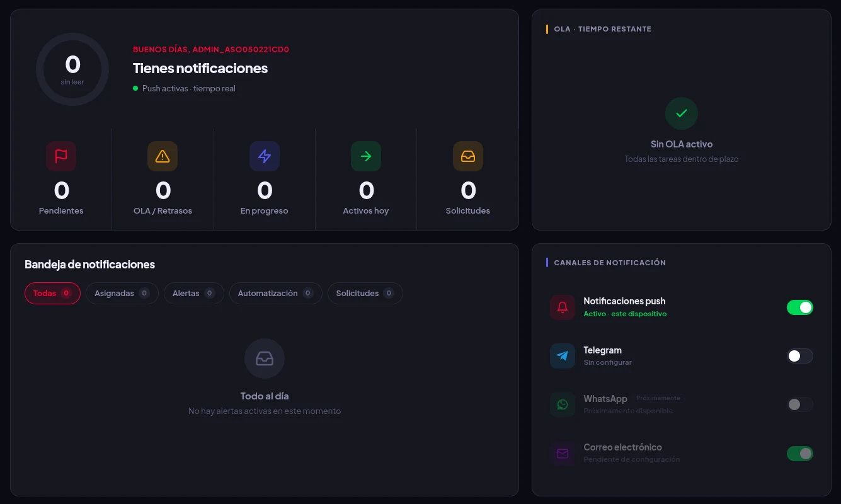The image size is (841, 504).
Task: Toggle the Correo electrónico switch
Action: click(x=800, y=454)
